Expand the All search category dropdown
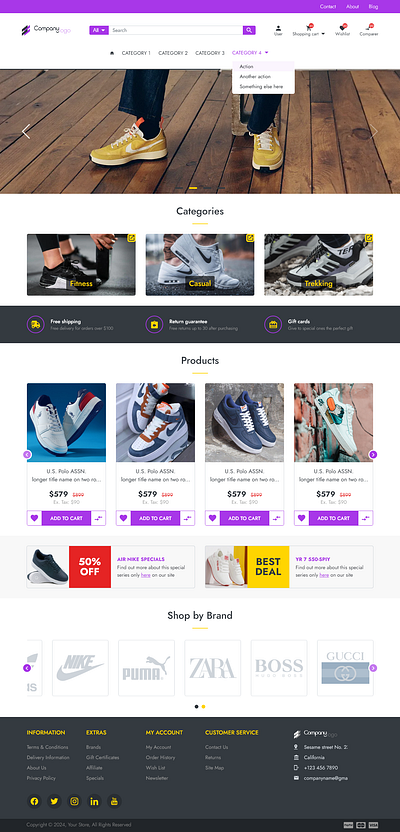This screenshot has width=400, height=832. pos(99,30)
